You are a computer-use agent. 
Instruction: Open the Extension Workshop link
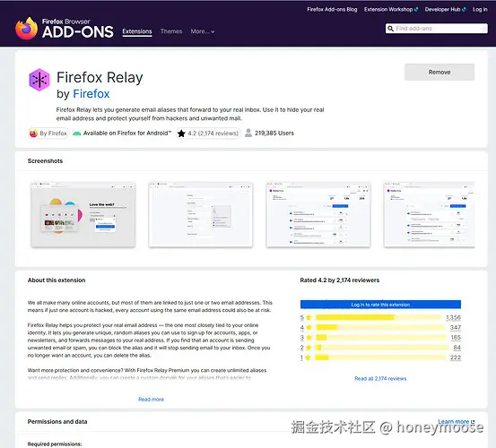[391, 10]
